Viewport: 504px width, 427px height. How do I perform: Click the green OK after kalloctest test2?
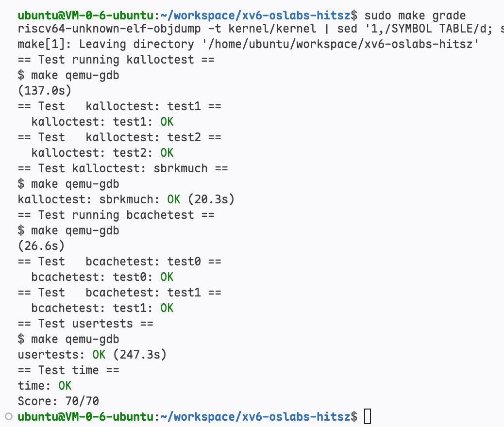tap(167, 153)
